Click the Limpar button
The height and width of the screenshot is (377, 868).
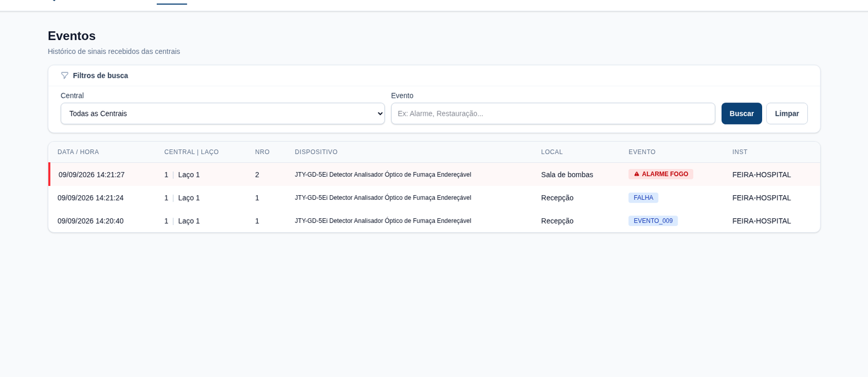[x=787, y=114]
